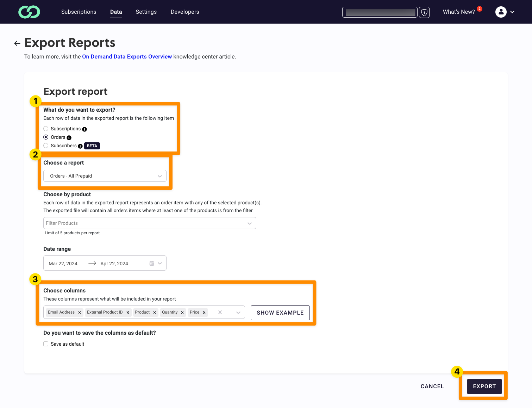Remove the Email Address column tag

tap(80, 313)
